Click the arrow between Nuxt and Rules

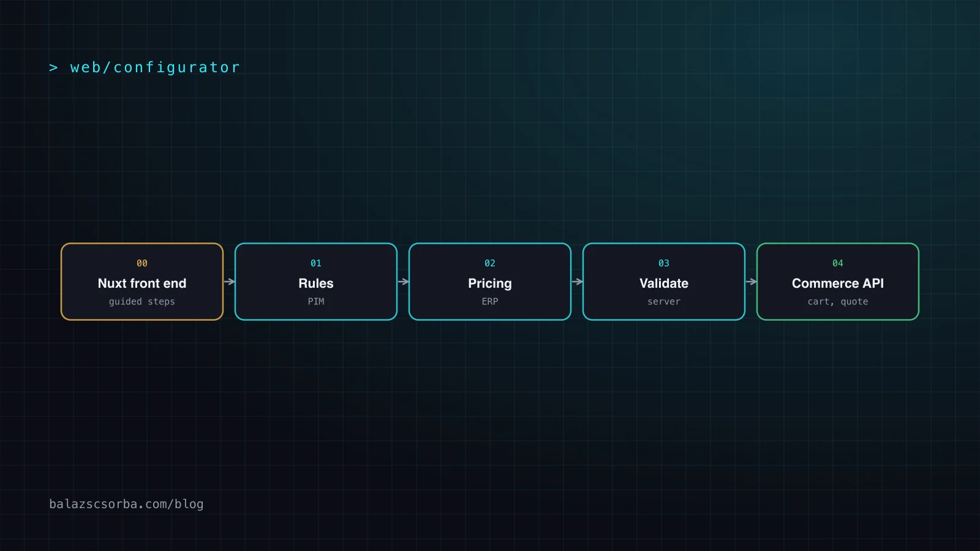229,282
